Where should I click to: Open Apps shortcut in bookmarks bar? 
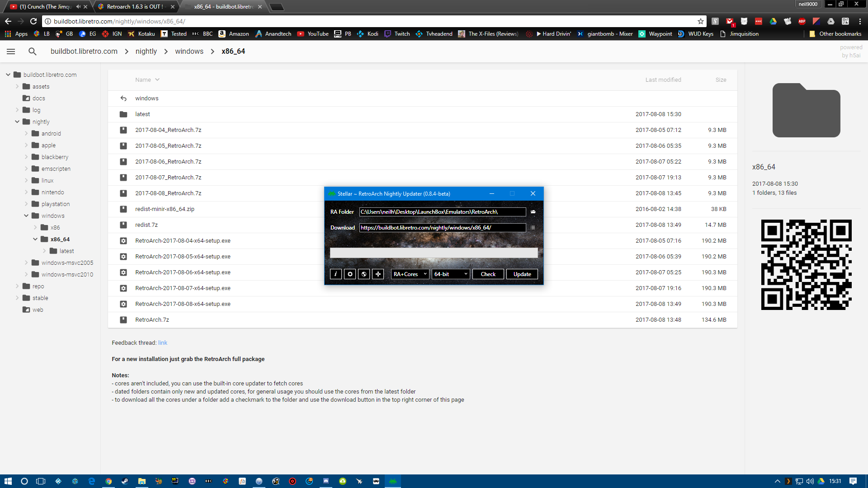[16, 34]
